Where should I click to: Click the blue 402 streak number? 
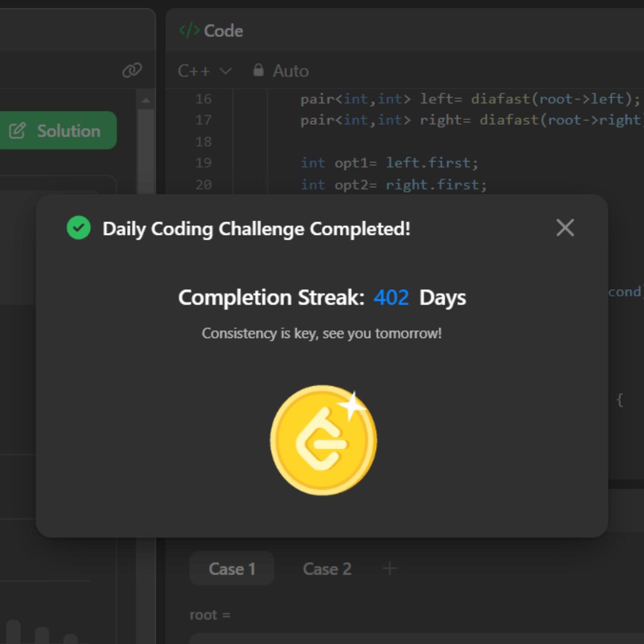391,298
